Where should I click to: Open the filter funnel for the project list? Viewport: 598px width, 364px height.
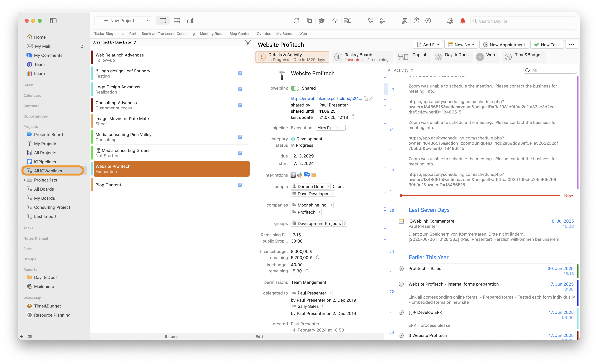pyautogui.click(x=248, y=42)
